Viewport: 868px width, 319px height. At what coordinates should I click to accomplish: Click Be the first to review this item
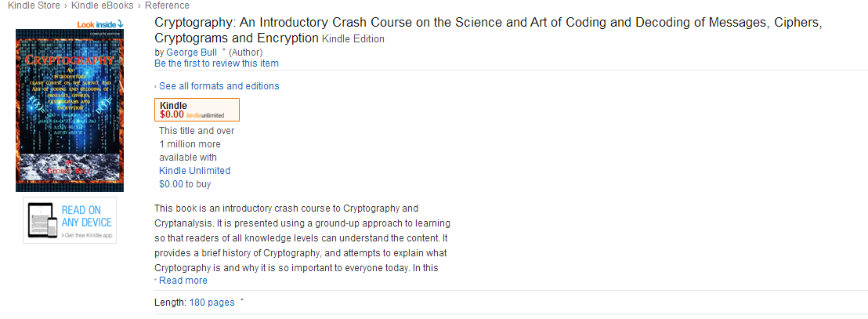tap(216, 63)
